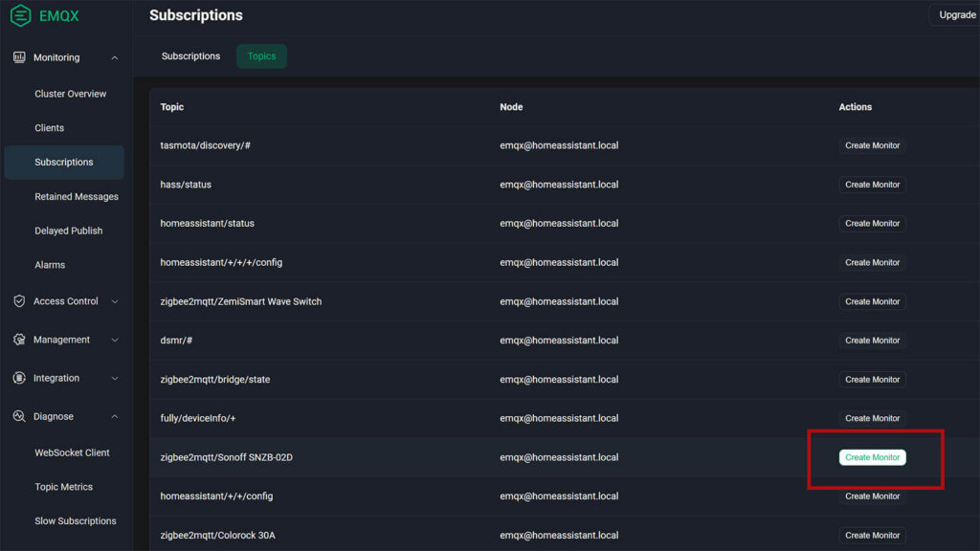980x551 pixels.
Task: Click the Upgrade button
Action: [957, 15]
